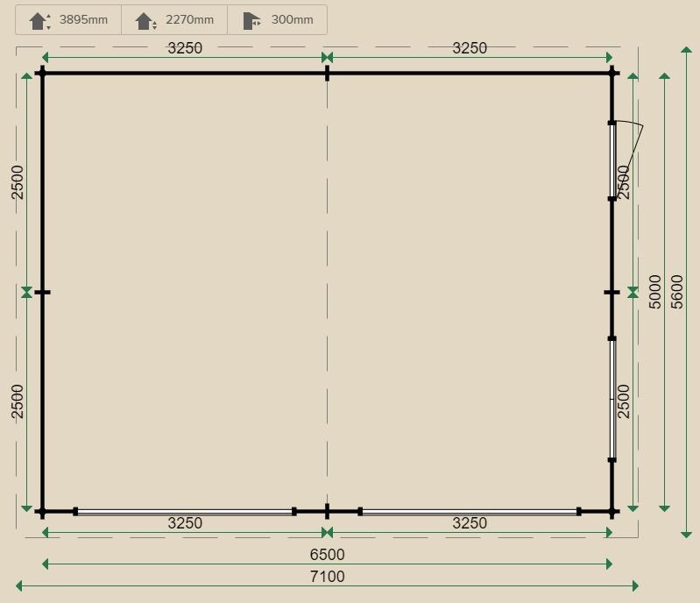
Task: Select the window on the lower right wall
Action: pos(612,399)
